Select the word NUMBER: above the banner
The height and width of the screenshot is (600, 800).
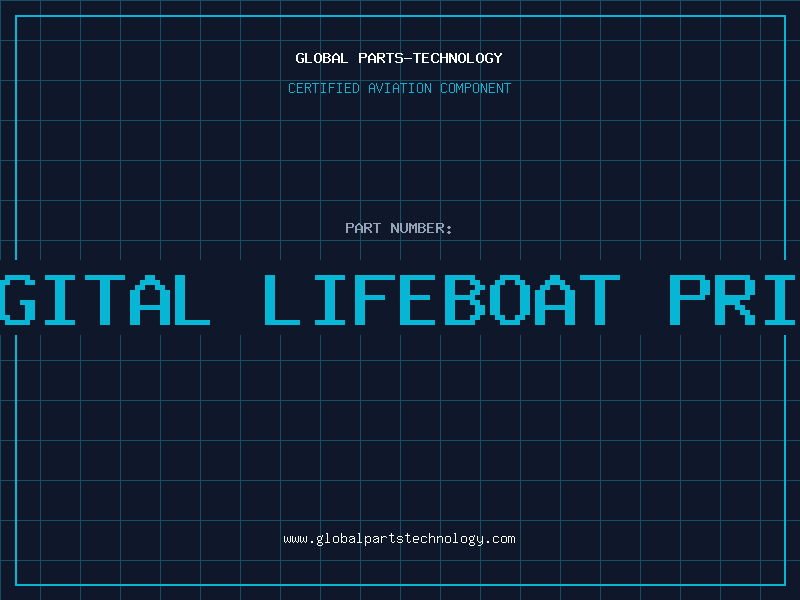pos(421,228)
